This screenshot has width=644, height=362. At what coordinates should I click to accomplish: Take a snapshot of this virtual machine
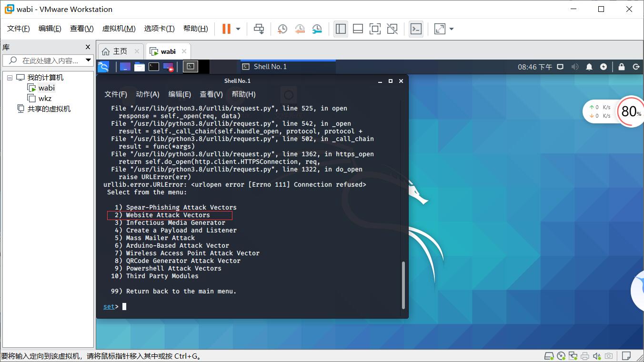pos(282,29)
